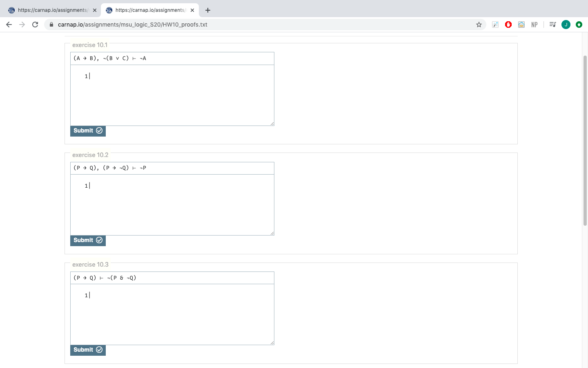
Task: Click the Carnap favicon on the active tab
Action: (109, 10)
